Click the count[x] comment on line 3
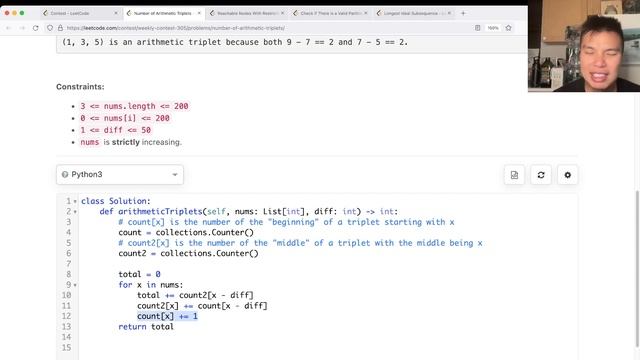Viewport: 640px width, 360px height. [x=286, y=222]
